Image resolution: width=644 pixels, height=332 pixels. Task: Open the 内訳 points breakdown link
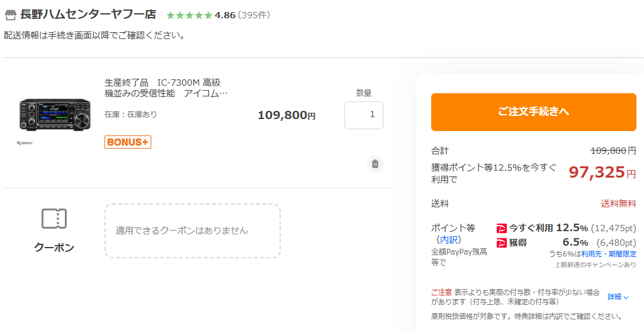pos(449,240)
